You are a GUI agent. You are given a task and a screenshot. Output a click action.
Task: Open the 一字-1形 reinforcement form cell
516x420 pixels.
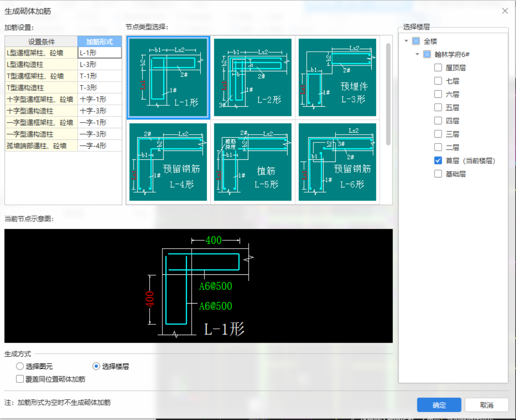[100, 123]
